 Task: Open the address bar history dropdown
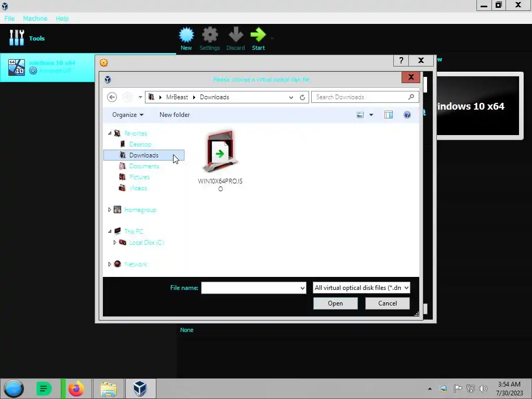tap(291, 97)
